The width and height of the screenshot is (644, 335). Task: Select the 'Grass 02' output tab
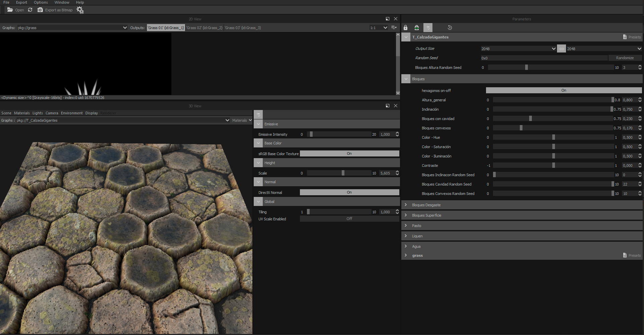(204, 28)
